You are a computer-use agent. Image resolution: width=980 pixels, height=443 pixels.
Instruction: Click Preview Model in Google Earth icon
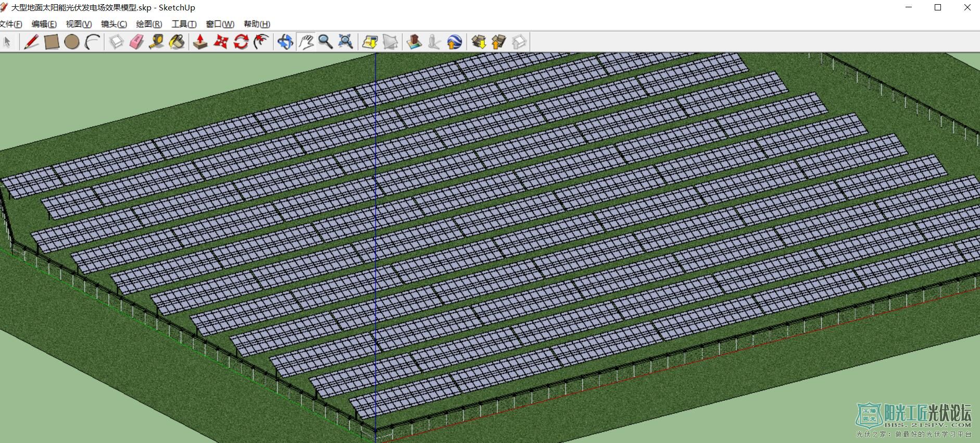click(455, 42)
